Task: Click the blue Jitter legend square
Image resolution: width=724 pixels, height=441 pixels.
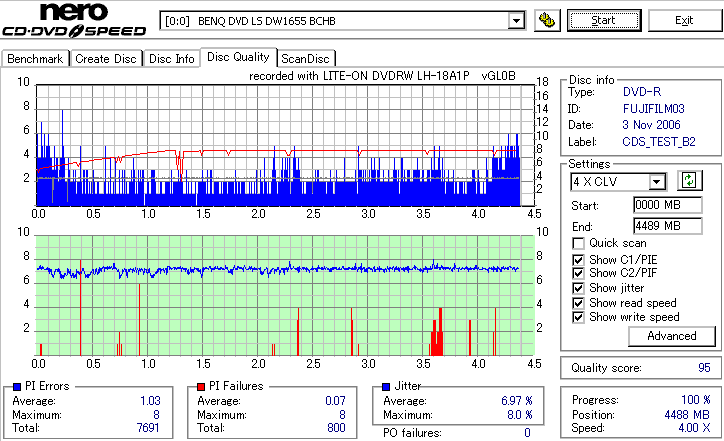Action: click(386, 387)
